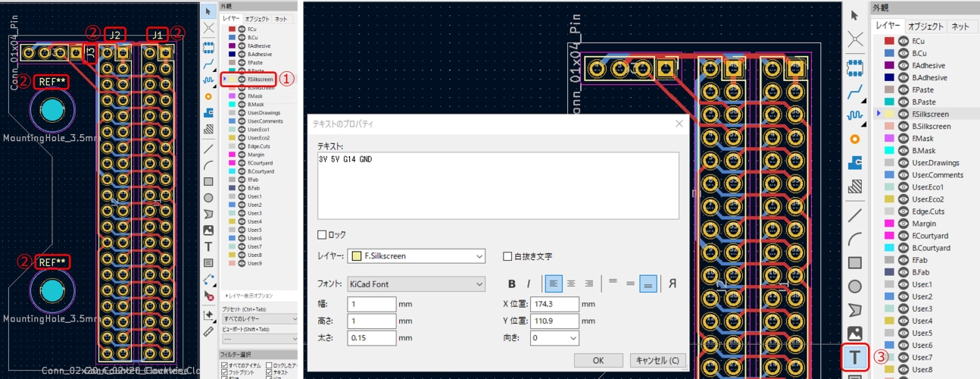Enable the 白抜き文字 checkbox
Image resolution: width=980 pixels, height=379 pixels.
coord(507,256)
